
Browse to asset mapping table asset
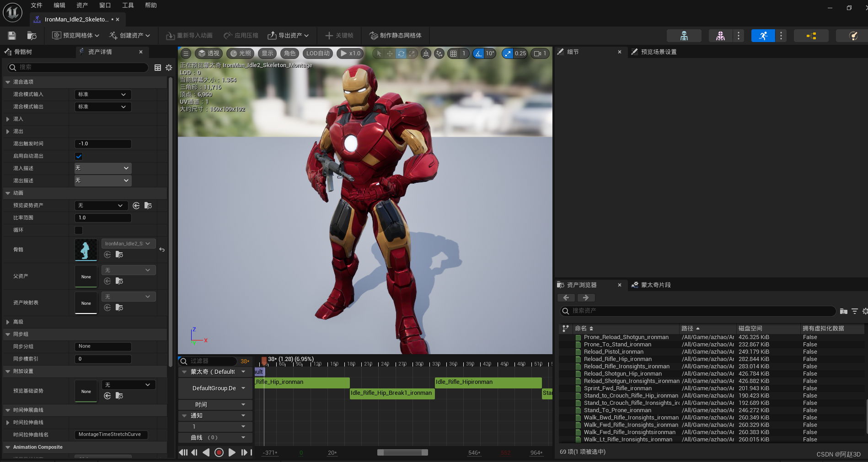click(x=119, y=308)
